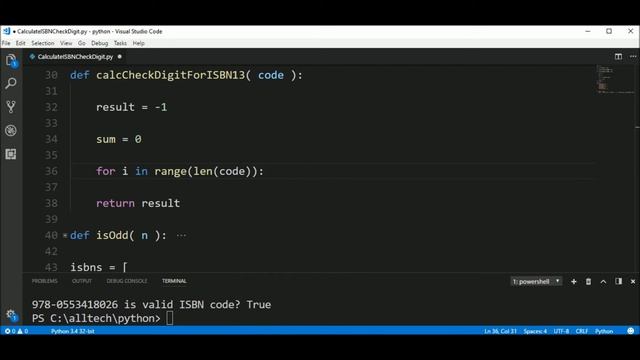The height and width of the screenshot is (360, 640).
Task: Open the Go menu
Action: pyautogui.click(x=82, y=43)
